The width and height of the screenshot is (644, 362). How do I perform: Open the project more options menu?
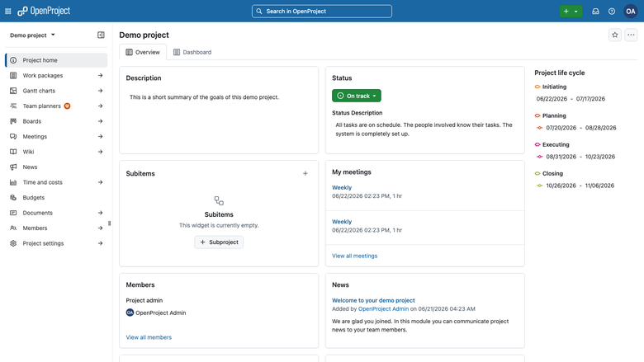tap(632, 35)
